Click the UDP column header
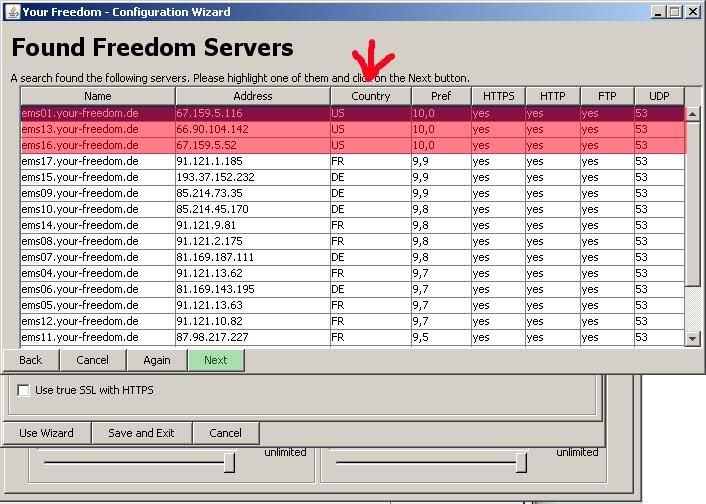The height and width of the screenshot is (504, 706). (659, 96)
